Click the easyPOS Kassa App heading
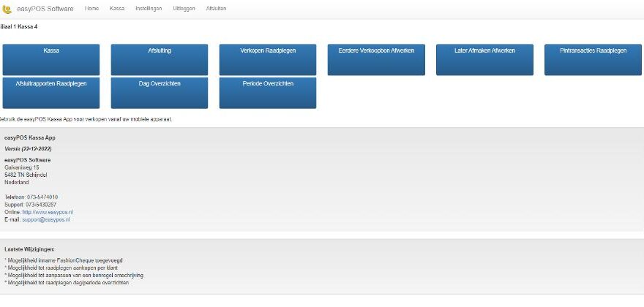 point(30,138)
